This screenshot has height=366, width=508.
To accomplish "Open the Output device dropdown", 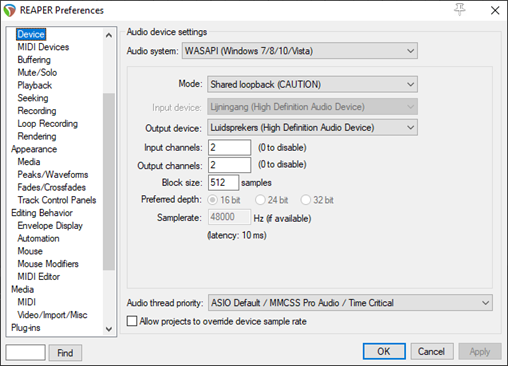I will click(x=312, y=128).
